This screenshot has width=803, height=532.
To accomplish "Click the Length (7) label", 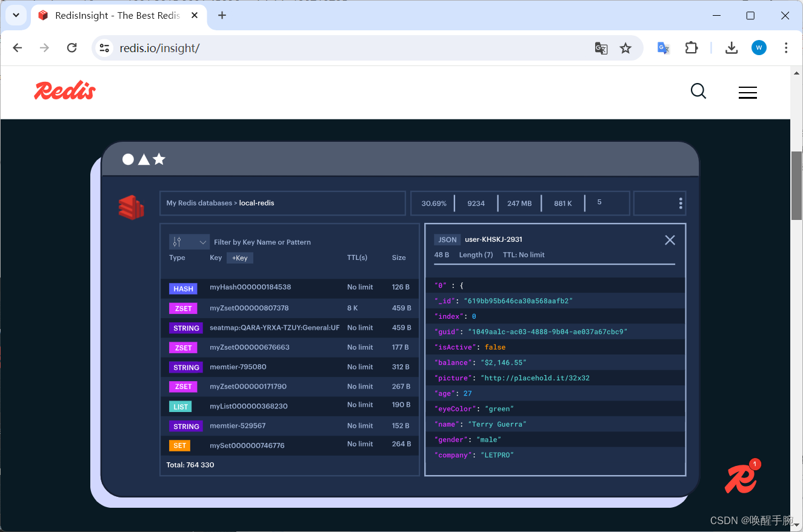I will pyautogui.click(x=476, y=254).
